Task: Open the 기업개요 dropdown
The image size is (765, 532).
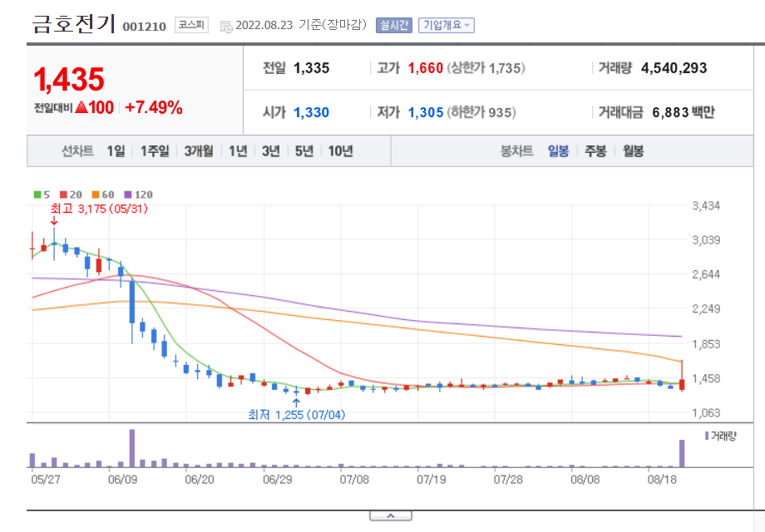Action: tap(446, 26)
